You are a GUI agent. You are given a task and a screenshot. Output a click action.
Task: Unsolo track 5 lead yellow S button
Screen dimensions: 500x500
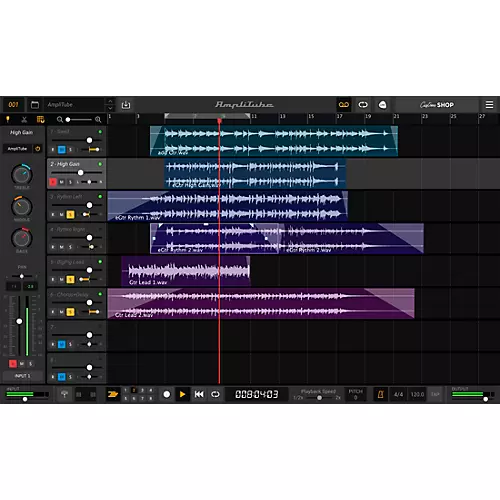70,279
